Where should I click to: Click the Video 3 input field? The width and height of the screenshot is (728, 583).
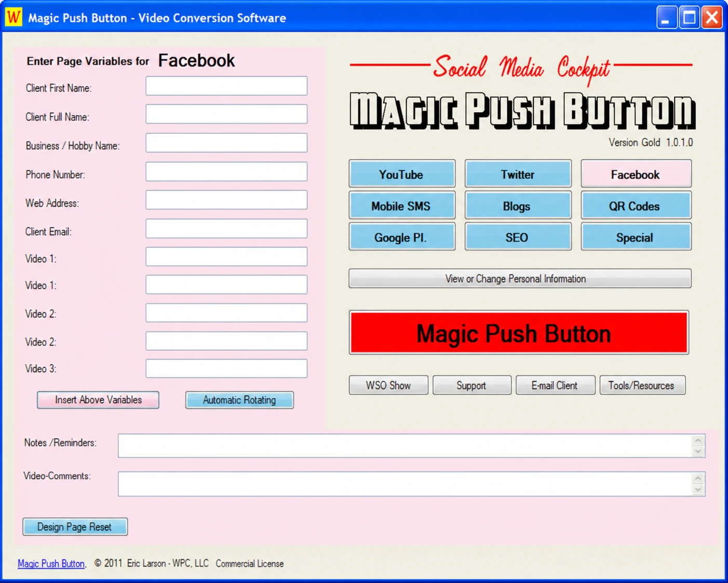coord(226,368)
